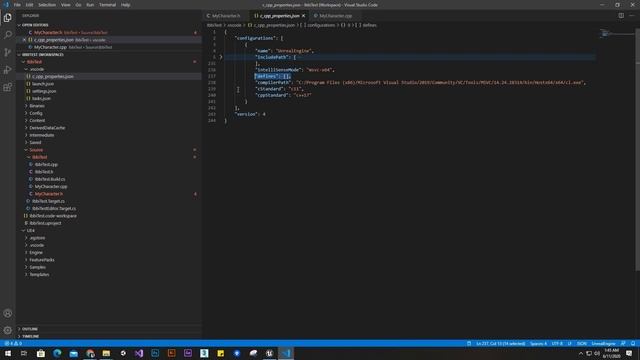Image resolution: width=640 pixels, height=360 pixels.
Task: Open the Manage gear in activity bar
Action: [x=7, y=330]
